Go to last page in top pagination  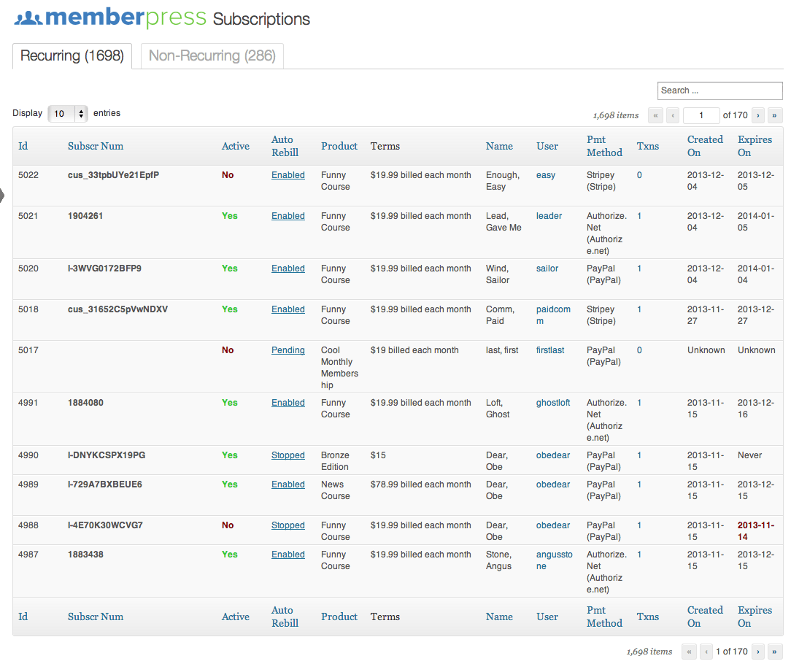click(x=775, y=115)
